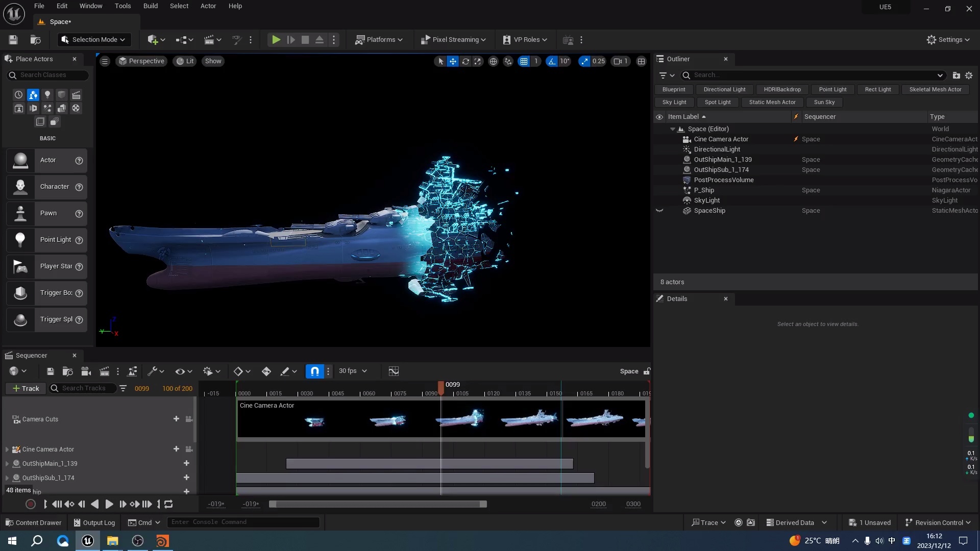This screenshot has width=980, height=551.
Task: Toggle SpaceShip visibility in the Outliner
Action: coord(659,211)
